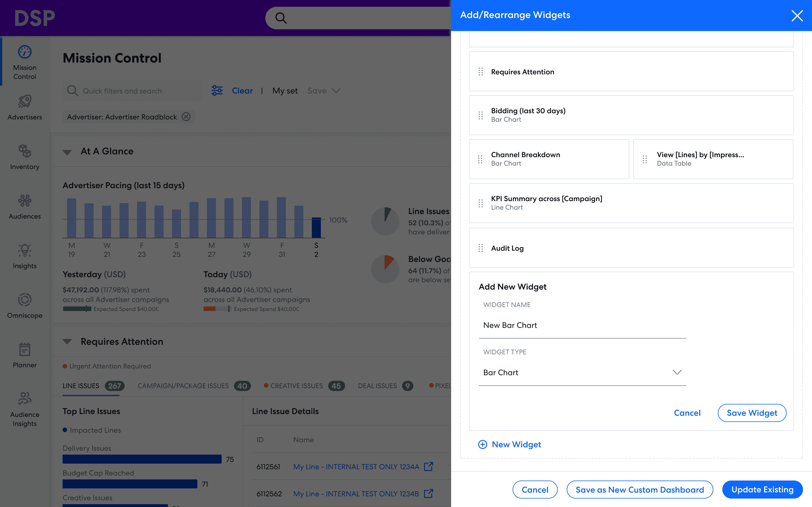Open the Omniscope sidebar icon
This screenshot has height=507, width=812.
25,300
